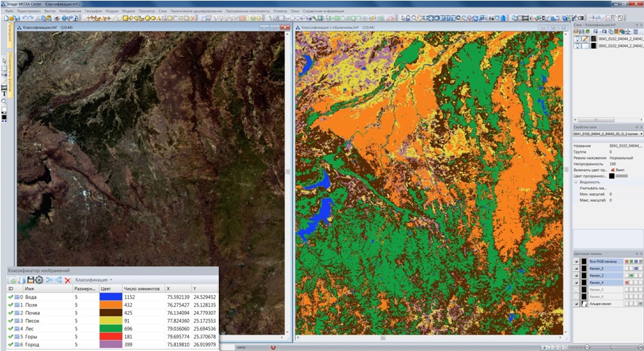644x351 pixels.
Task: Toggle the checkbox for Альфа канал
Action: pyautogui.click(x=577, y=304)
